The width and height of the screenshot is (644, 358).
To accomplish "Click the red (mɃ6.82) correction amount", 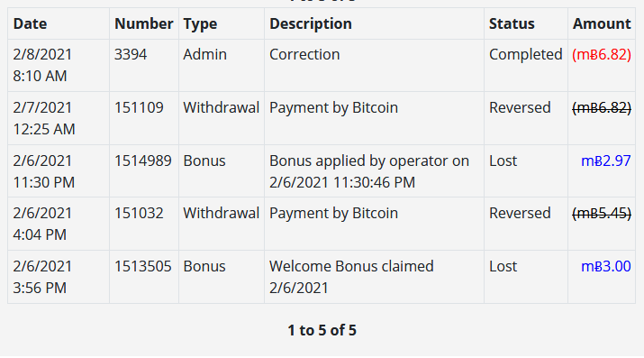I will [x=602, y=54].
